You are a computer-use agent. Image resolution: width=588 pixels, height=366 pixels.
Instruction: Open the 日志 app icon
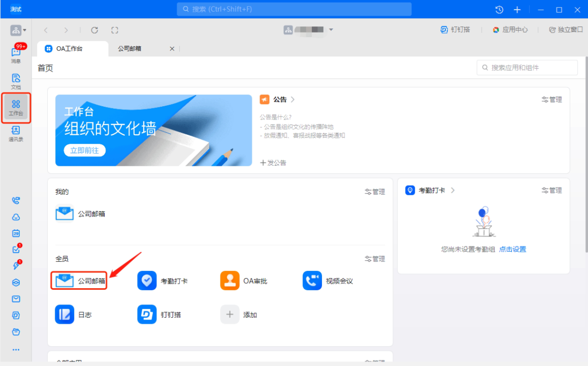coord(64,314)
